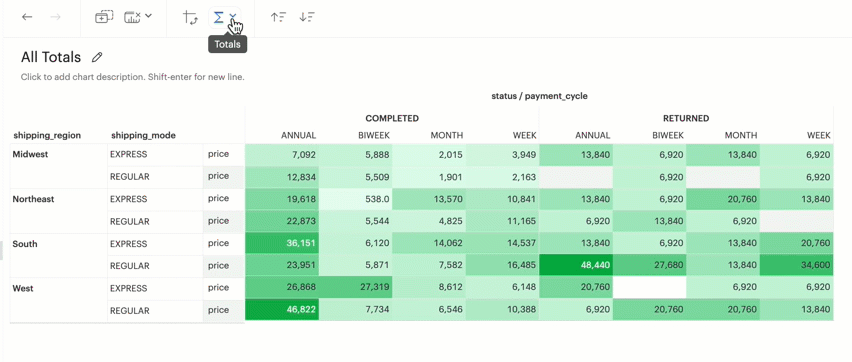The height and width of the screenshot is (362, 852).
Task: Click the 10,841 cell
Action: 503,199
